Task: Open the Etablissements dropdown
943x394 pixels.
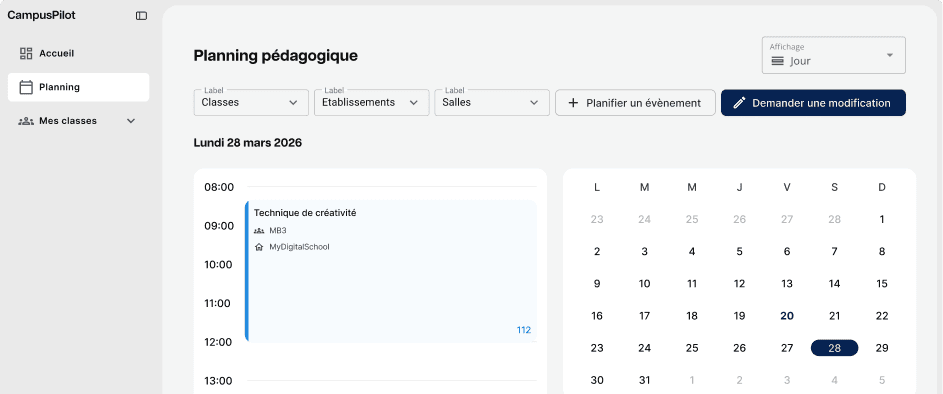Action: coord(372,102)
